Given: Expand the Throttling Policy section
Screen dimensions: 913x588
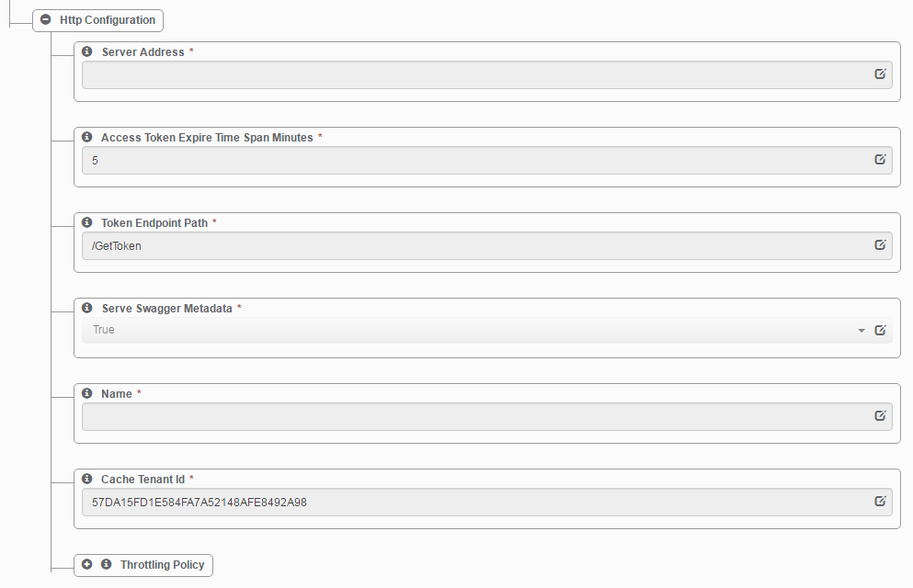Looking at the screenshot, I should tap(86, 565).
